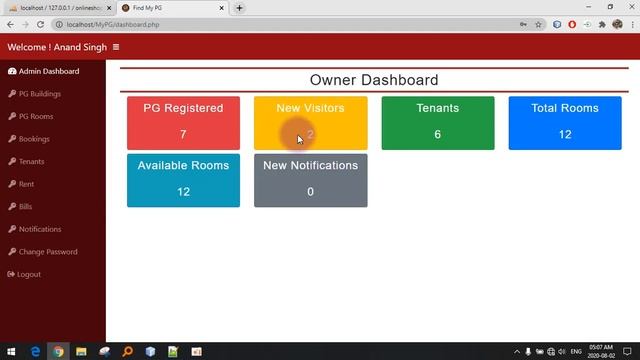The width and height of the screenshot is (640, 360).
Task: Toggle the sidebar hamburger menu icon
Action: pyautogui.click(x=116, y=47)
